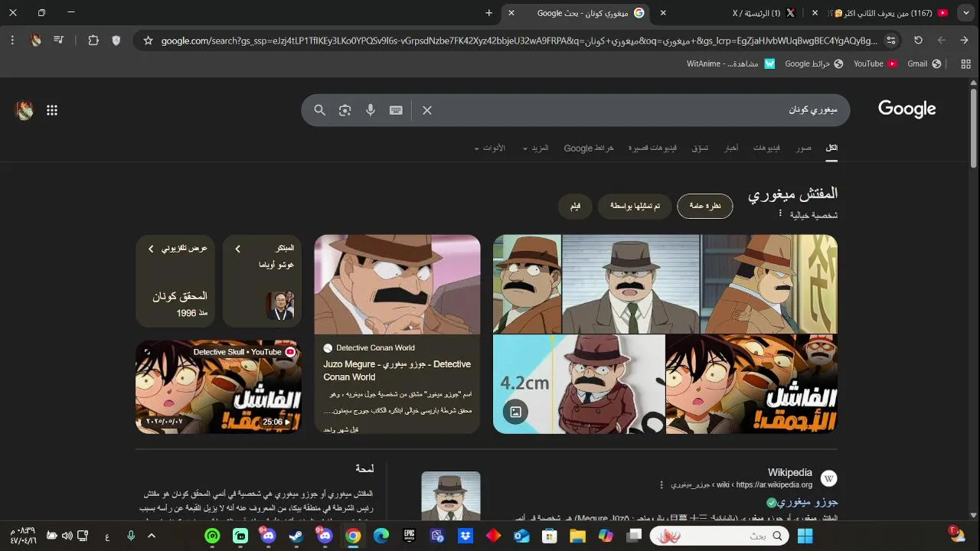
Task: Open the Google account profile picture
Action: [24, 110]
